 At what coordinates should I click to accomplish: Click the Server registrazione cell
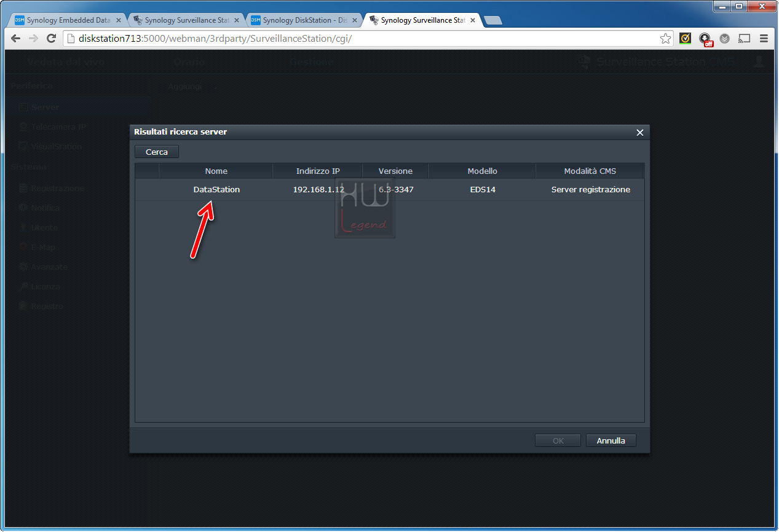click(591, 190)
